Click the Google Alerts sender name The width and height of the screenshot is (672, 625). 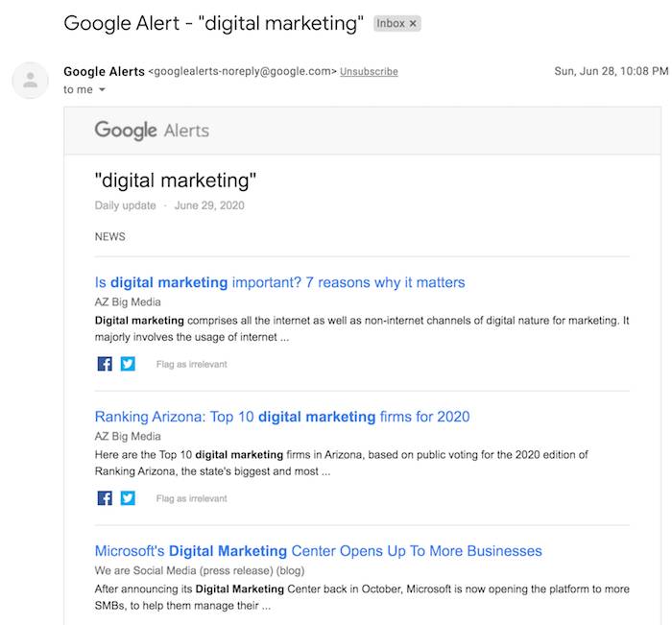pyautogui.click(x=104, y=72)
